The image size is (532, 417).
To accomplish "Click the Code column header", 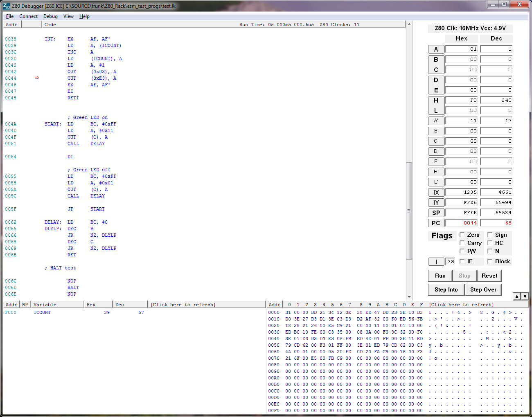I will tap(50, 25).
